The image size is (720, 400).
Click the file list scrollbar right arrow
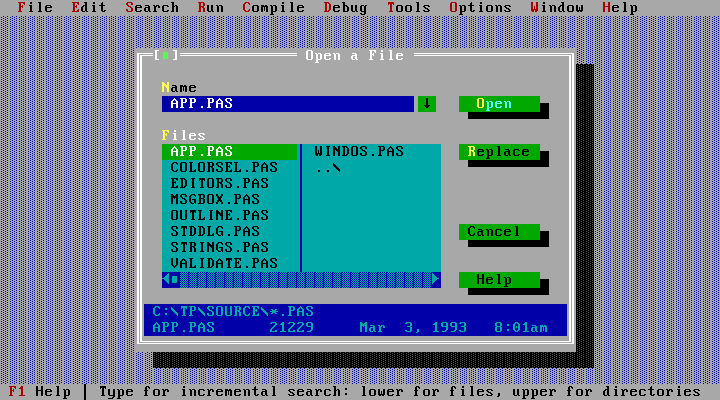[x=435, y=279]
